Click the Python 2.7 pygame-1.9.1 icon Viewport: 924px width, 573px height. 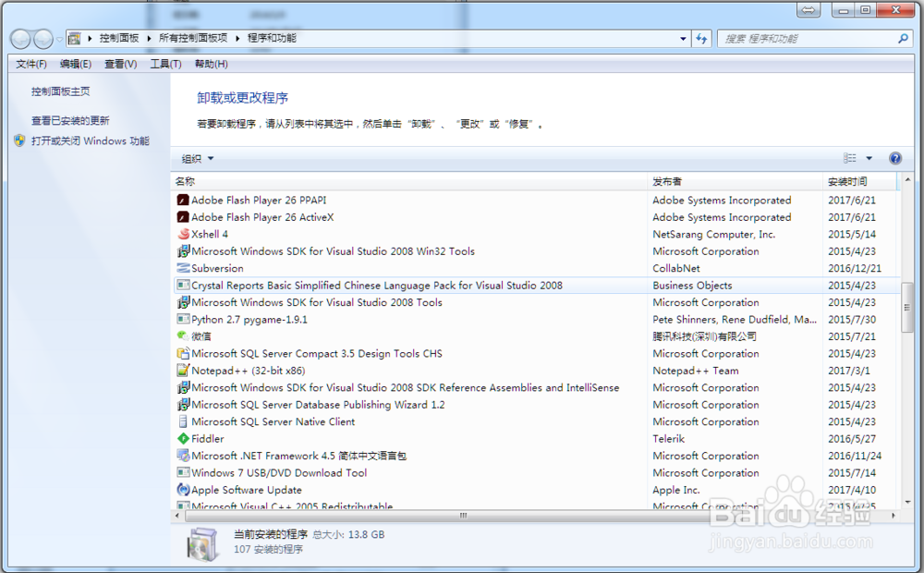[183, 320]
